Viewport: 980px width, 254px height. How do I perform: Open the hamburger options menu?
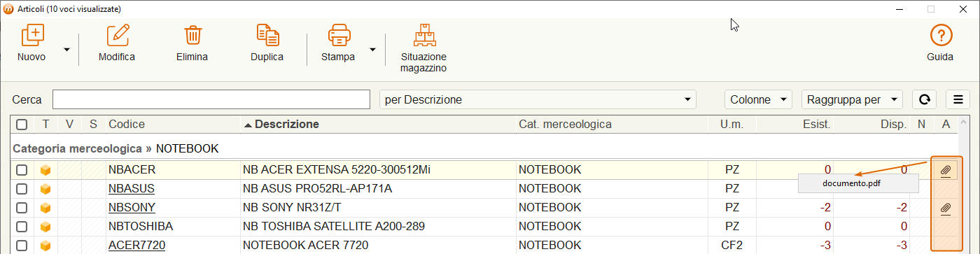[x=958, y=100]
